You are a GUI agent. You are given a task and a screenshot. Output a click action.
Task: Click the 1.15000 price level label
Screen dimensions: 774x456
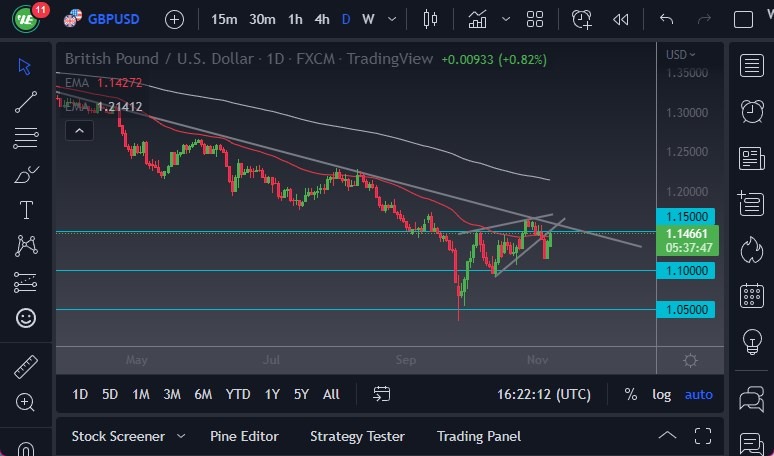tap(689, 216)
